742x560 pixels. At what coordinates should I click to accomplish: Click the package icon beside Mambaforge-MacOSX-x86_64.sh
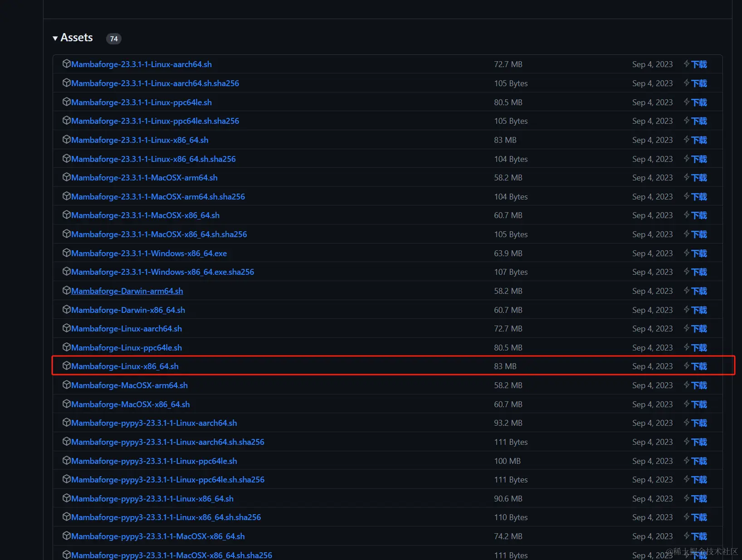pos(66,404)
